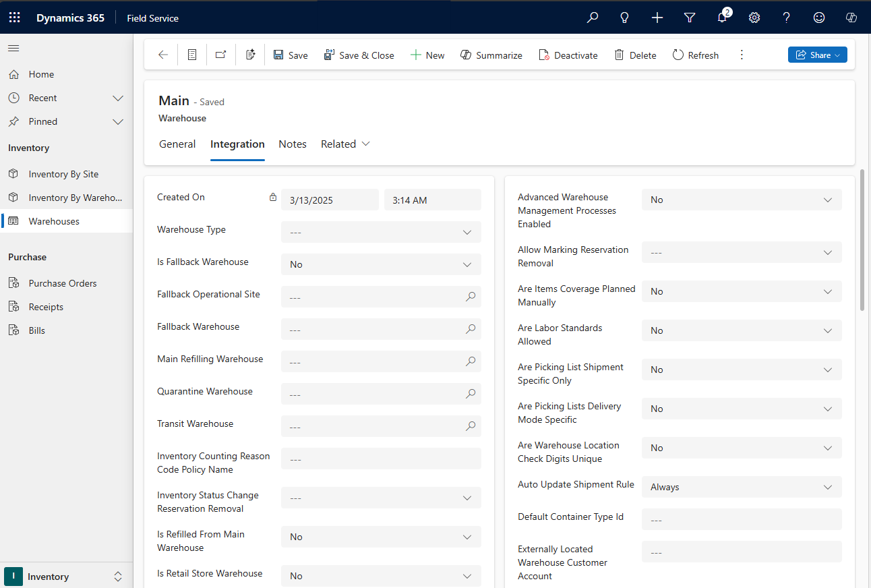Search the Fallback Operational Site lookup field
Viewport: 871px width, 588px height.
pyautogui.click(x=470, y=297)
